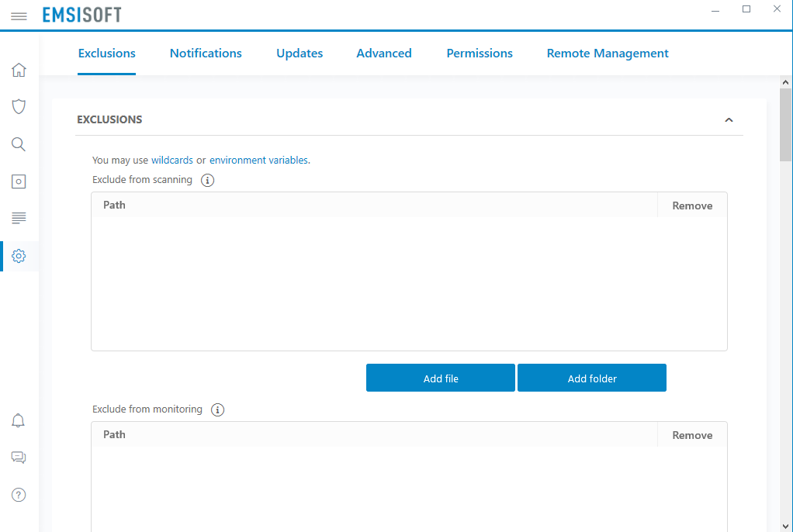Switch to the Exclusions tab

coord(107,53)
